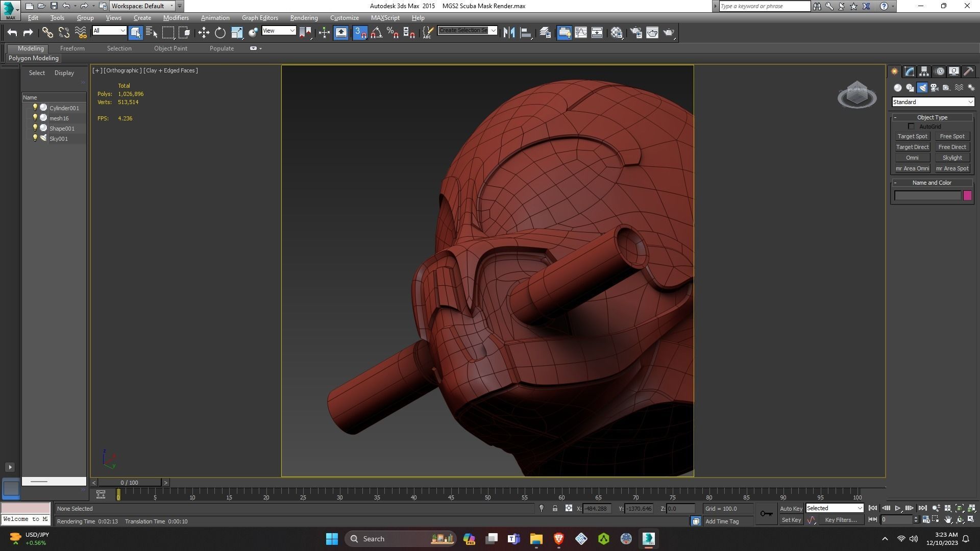Screen dimensions: 980x551
Task: Click Render Production teapot icon
Action: pyautogui.click(x=669, y=33)
